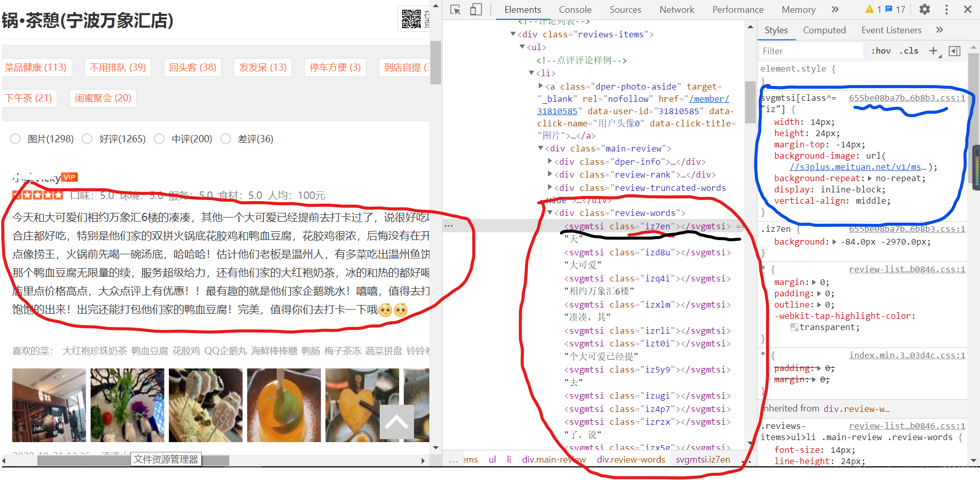The width and height of the screenshot is (980, 480).
Task: Select the 图片(1298) radio button
Action: tap(15, 139)
